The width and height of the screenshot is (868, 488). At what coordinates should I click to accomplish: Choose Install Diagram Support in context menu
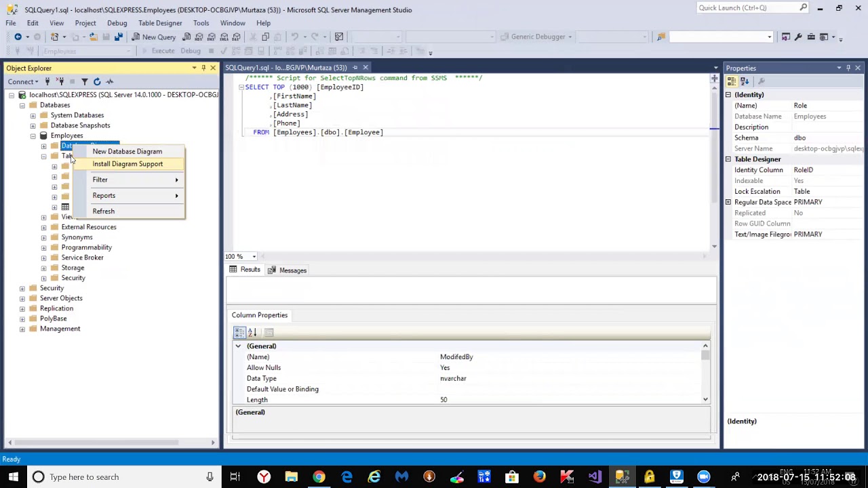click(127, 164)
